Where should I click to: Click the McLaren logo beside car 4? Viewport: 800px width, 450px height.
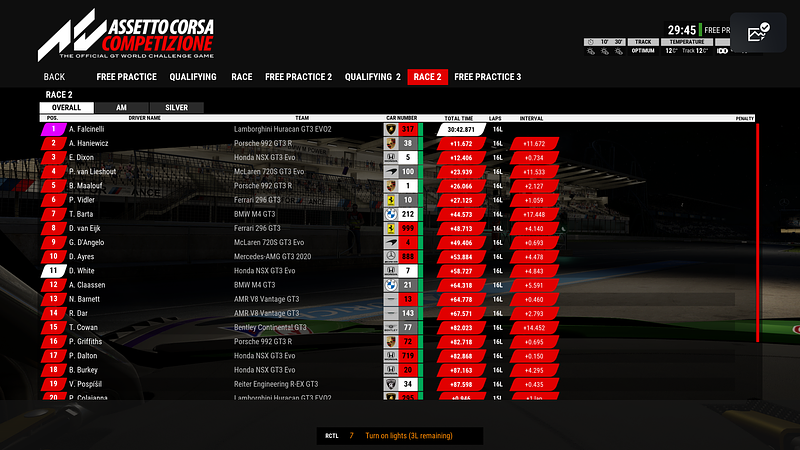click(x=391, y=242)
